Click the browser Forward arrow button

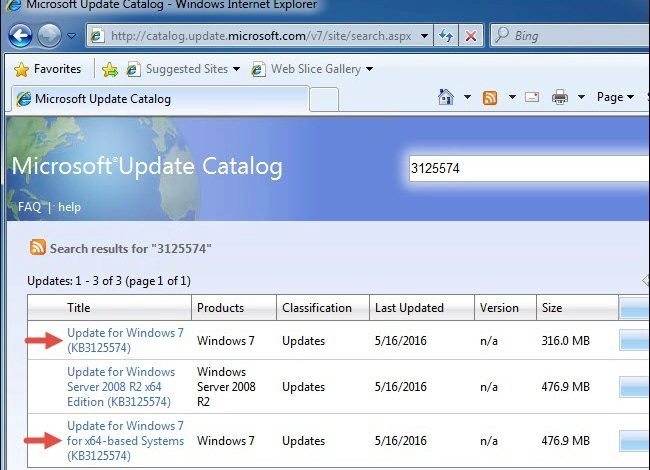(x=49, y=36)
